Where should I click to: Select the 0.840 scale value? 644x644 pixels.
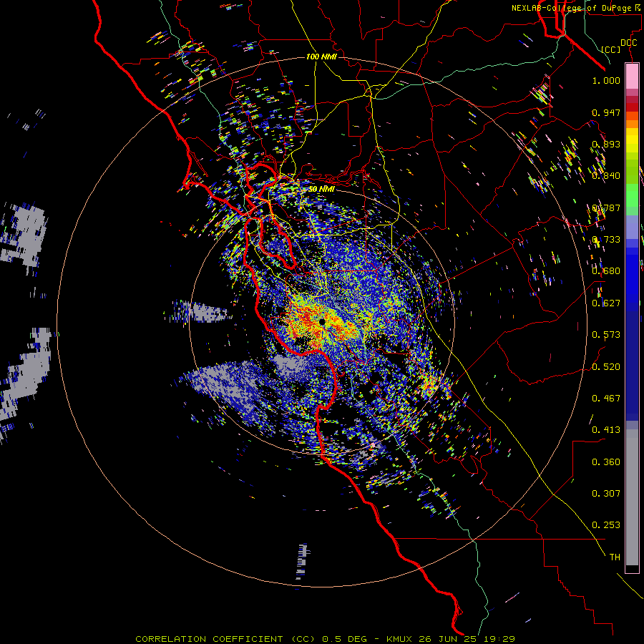click(x=606, y=176)
